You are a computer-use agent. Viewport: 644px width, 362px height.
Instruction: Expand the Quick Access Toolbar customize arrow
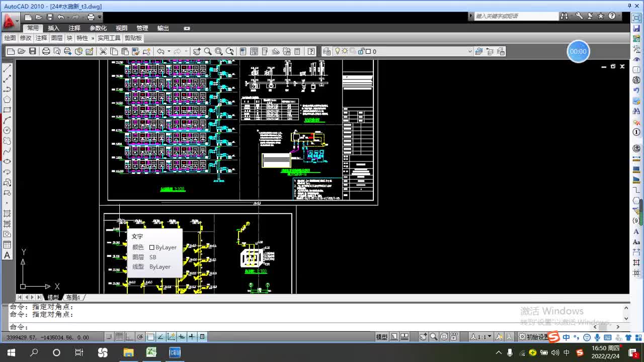point(100,18)
